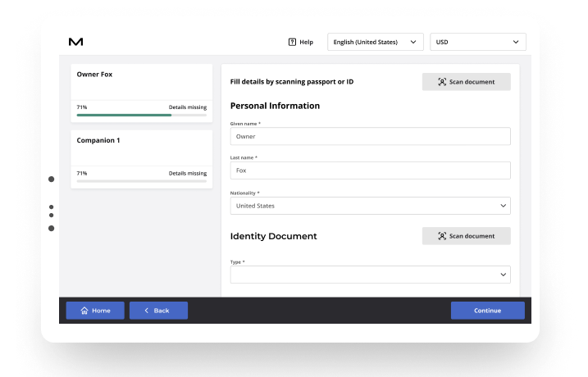The width and height of the screenshot is (588, 377).
Task: Click the Given name input field
Action: [370, 137]
